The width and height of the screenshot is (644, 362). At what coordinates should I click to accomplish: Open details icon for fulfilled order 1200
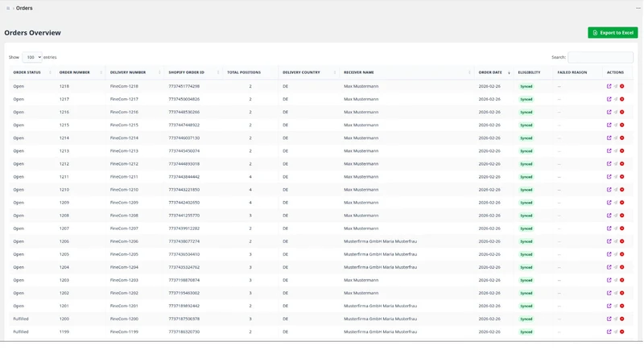pos(609,319)
